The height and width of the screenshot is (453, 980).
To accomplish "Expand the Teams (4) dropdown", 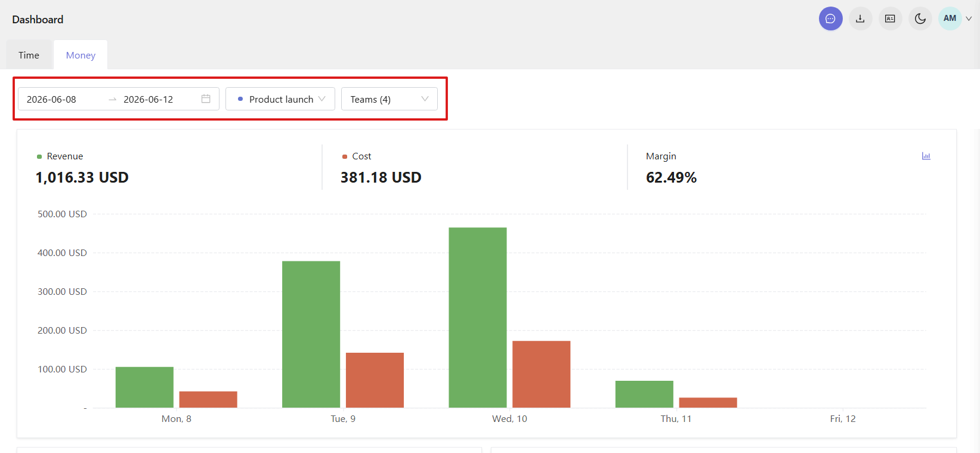I will coord(389,99).
